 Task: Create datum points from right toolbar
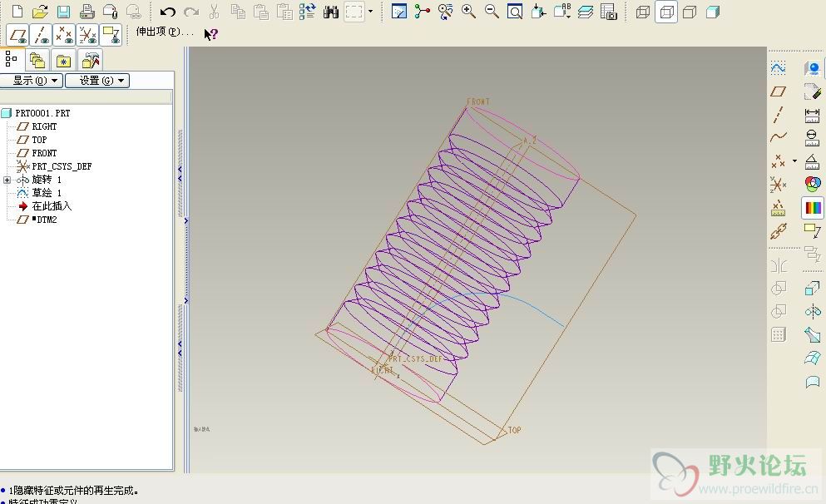778,161
